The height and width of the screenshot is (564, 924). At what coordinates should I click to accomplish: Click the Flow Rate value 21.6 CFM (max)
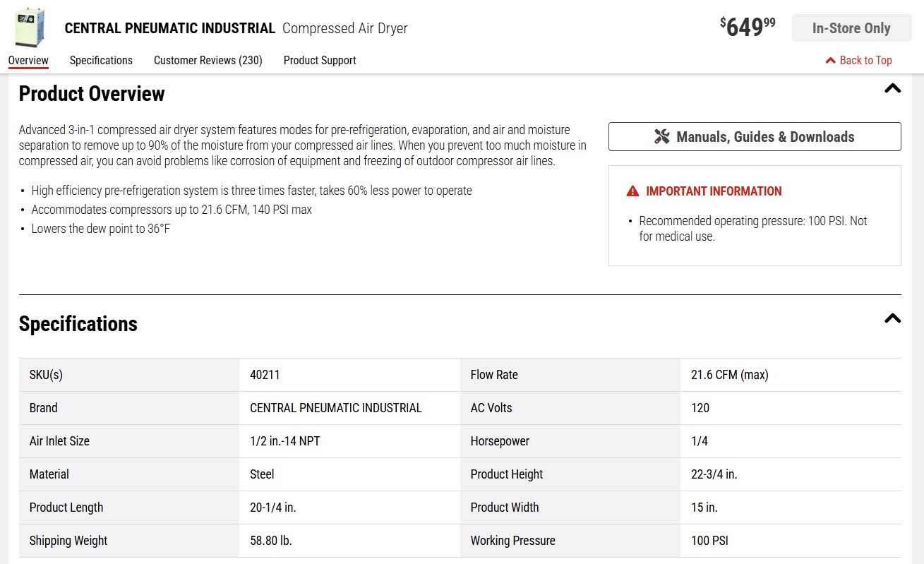coord(730,375)
